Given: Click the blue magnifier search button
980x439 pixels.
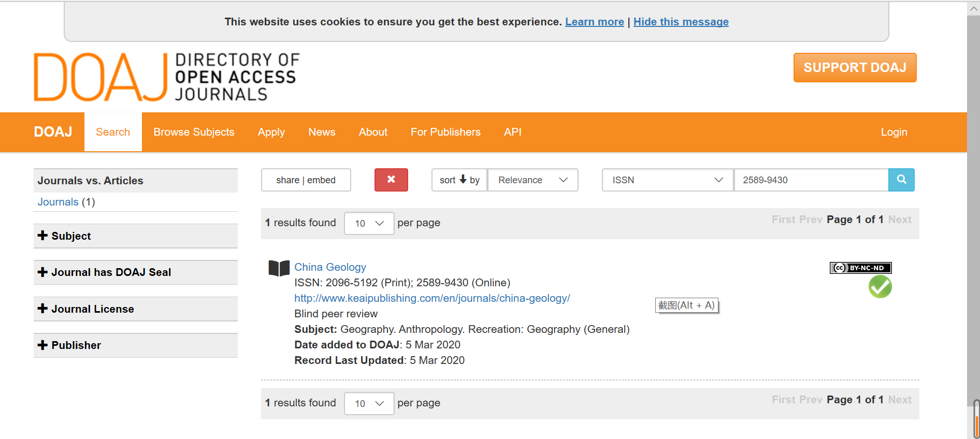Looking at the screenshot, I should click(x=901, y=180).
